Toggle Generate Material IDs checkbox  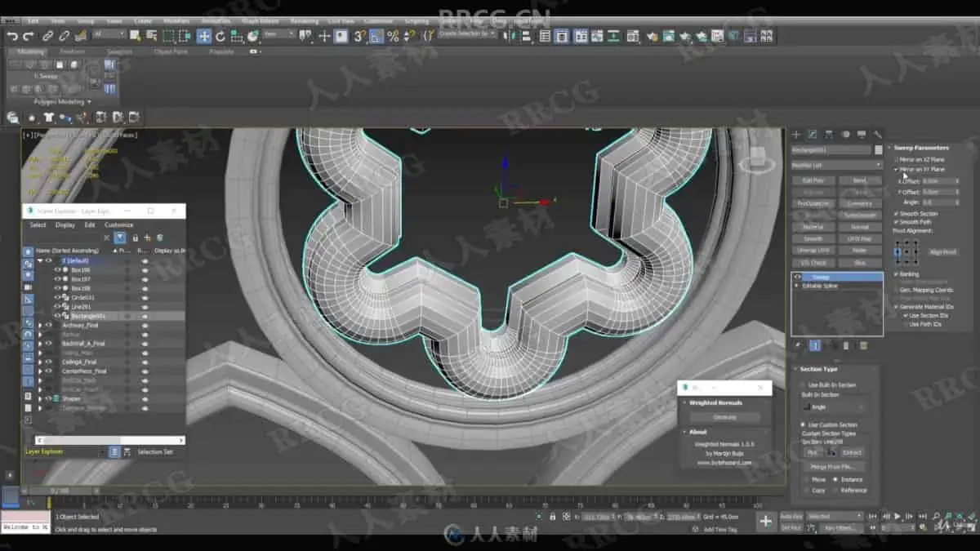coord(896,306)
